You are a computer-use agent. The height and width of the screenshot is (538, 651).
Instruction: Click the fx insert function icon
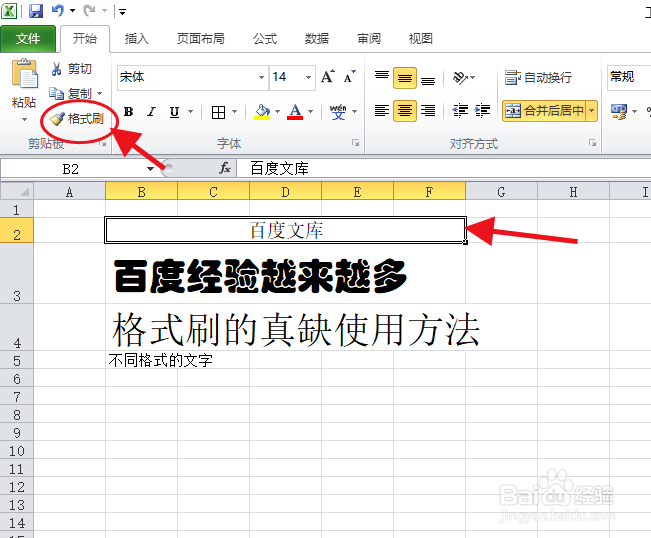tap(225, 169)
